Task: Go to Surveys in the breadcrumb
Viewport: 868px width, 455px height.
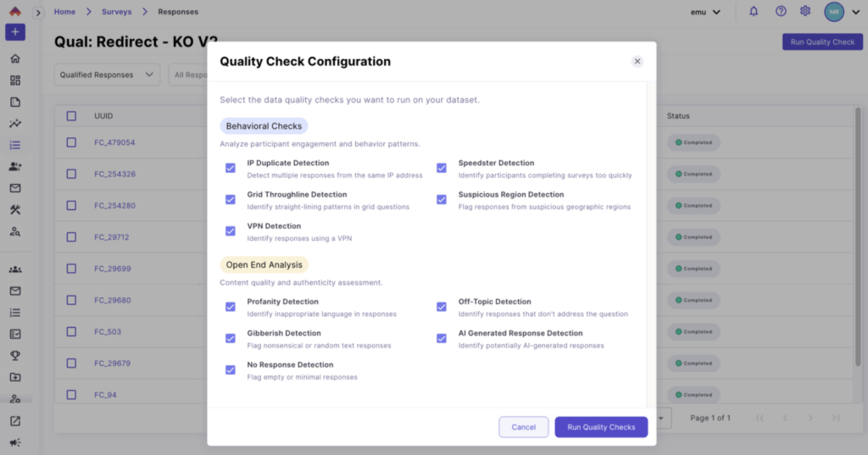Action: click(x=116, y=12)
